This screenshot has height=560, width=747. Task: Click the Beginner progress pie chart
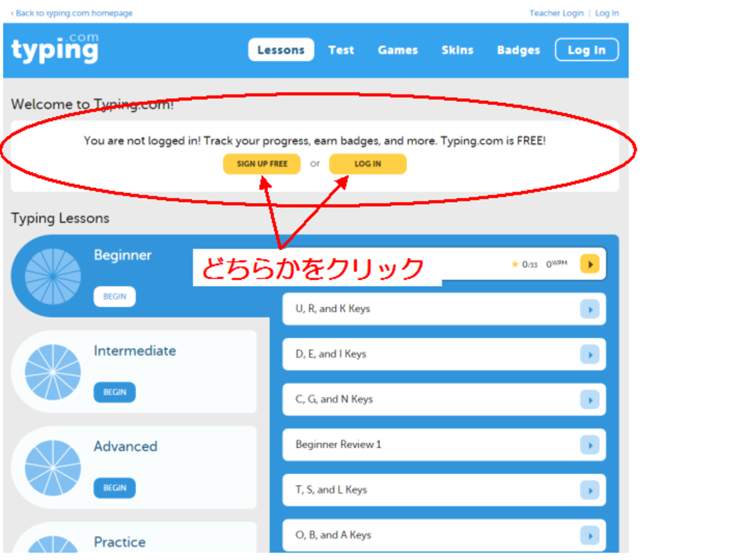pyautogui.click(x=53, y=276)
